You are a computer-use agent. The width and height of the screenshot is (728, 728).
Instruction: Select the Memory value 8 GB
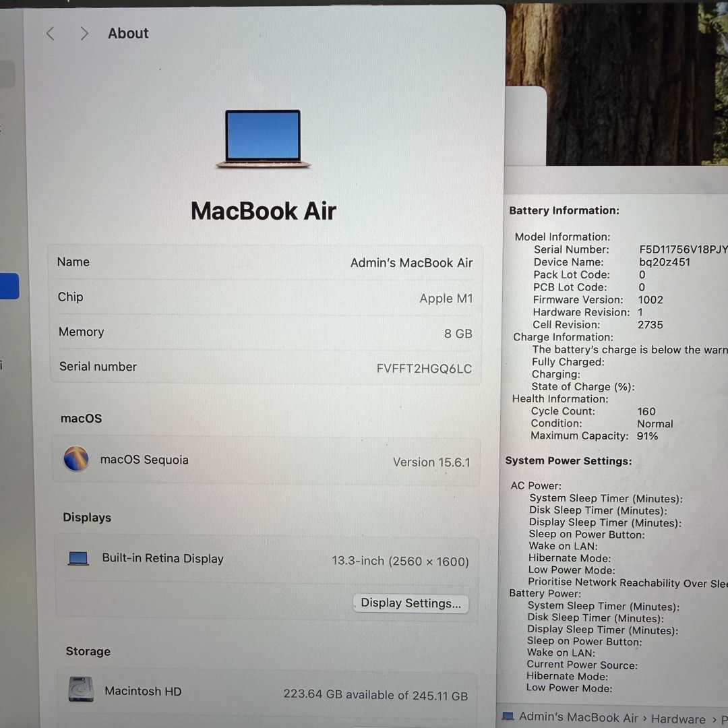click(x=458, y=334)
